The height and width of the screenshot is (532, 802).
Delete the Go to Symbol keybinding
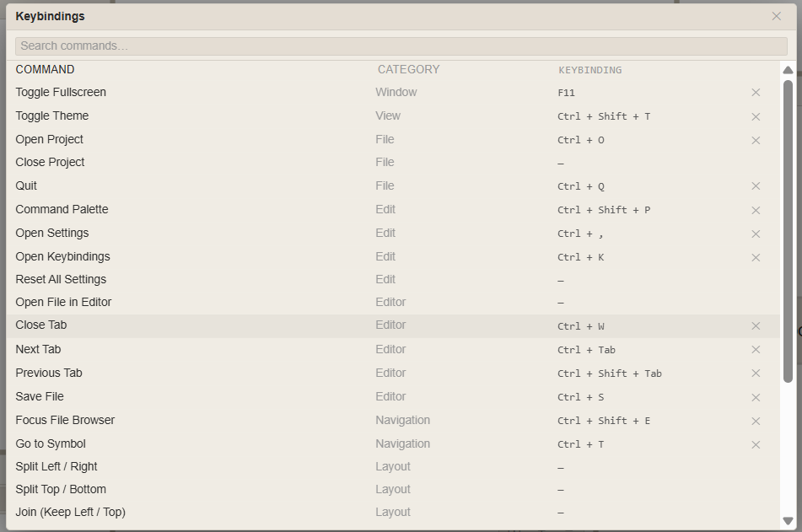[x=756, y=444]
